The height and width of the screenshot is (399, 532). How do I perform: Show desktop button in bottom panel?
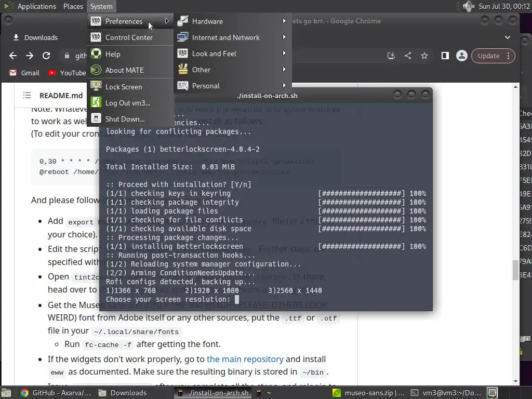click(x=6, y=393)
